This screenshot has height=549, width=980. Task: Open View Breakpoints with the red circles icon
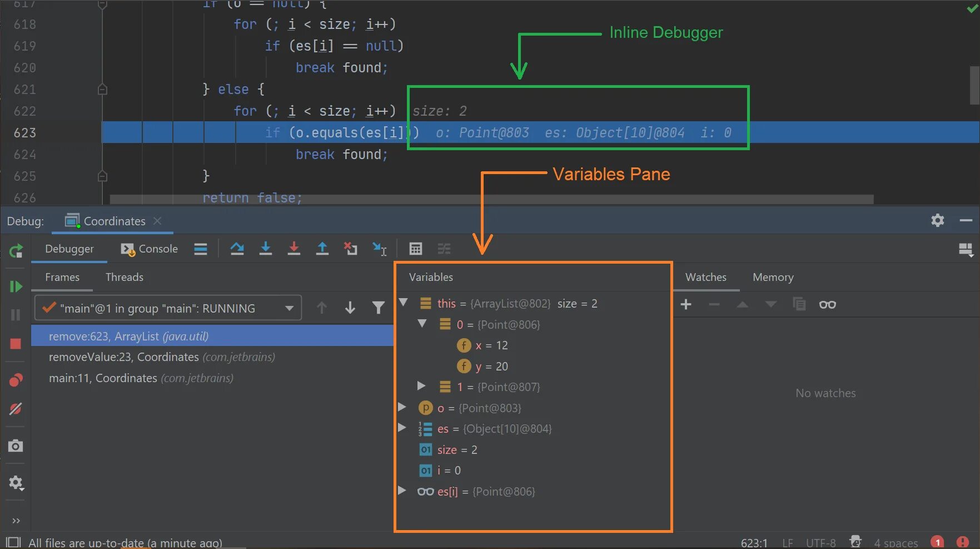[15, 380]
